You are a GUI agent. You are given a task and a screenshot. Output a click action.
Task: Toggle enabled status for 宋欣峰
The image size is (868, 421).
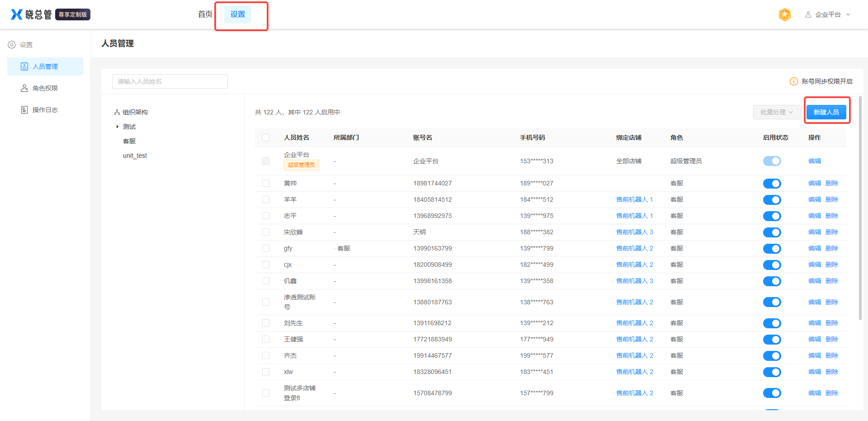[772, 232]
